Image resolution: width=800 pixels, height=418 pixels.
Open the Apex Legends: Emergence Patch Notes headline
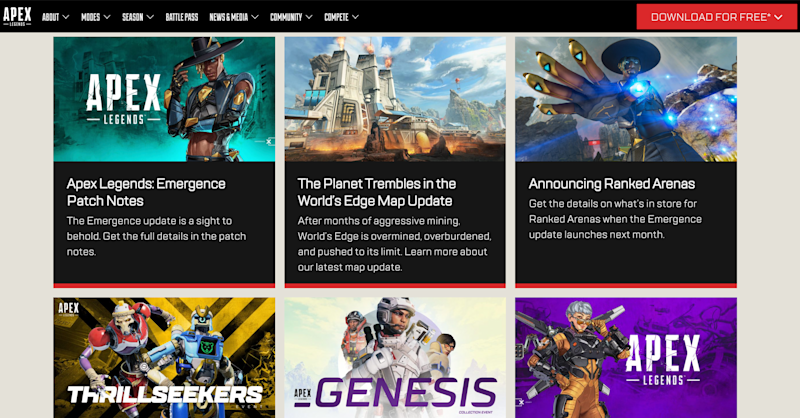146,192
